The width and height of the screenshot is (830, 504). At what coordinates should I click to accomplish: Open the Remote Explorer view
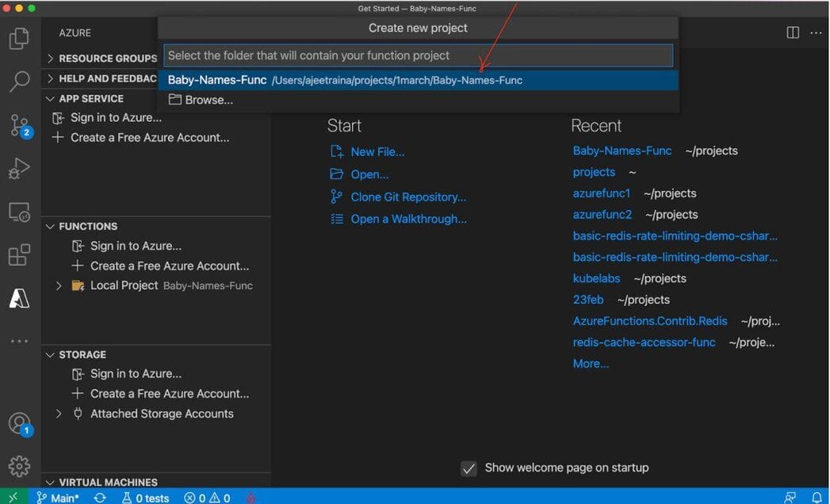20,211
